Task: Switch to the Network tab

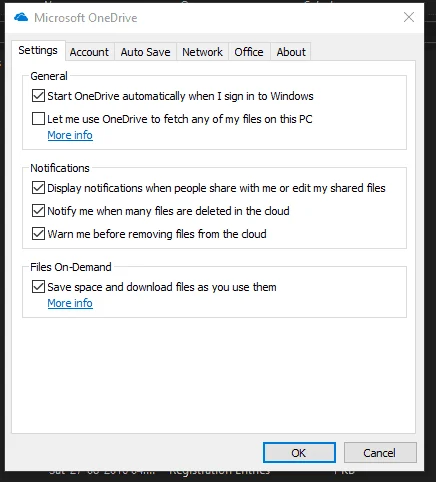Action: [202, 52]
